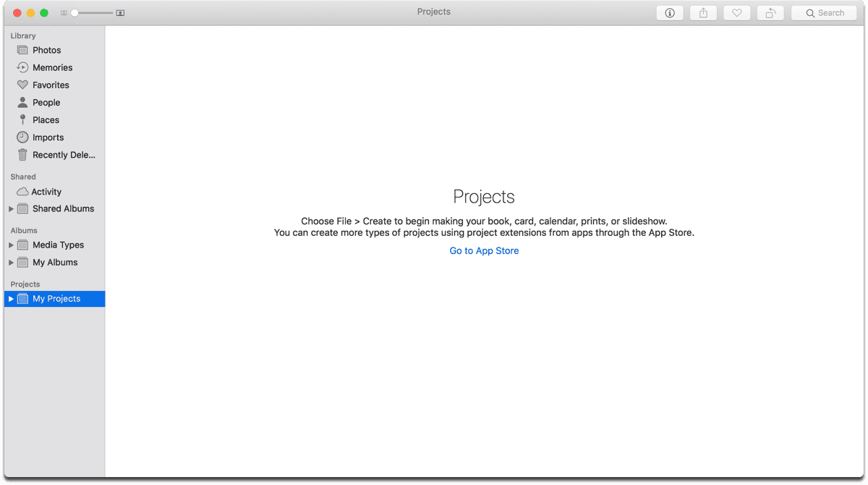This screenshot has width=868, height=485.
Task: Open the People album
Action: coord(46,103)
